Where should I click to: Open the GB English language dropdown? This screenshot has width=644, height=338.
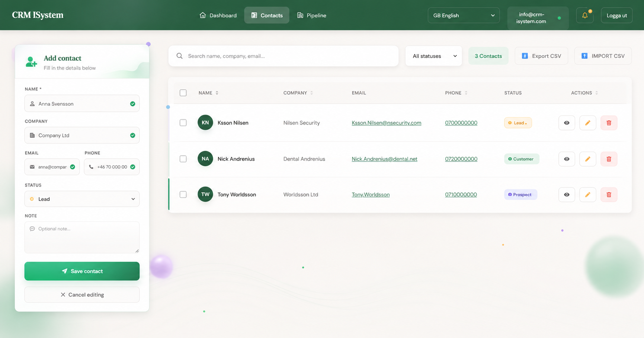pyautogui.click(x=464, y=15)
